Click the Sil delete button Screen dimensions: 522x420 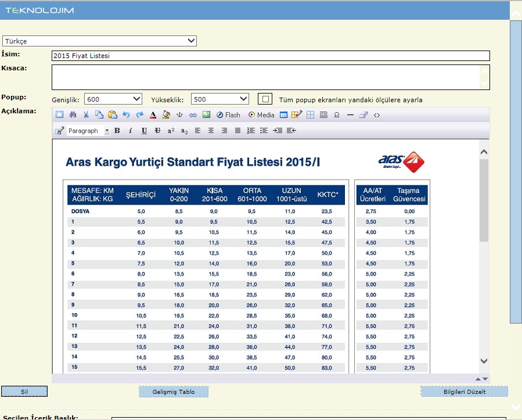tap(24, 392)
